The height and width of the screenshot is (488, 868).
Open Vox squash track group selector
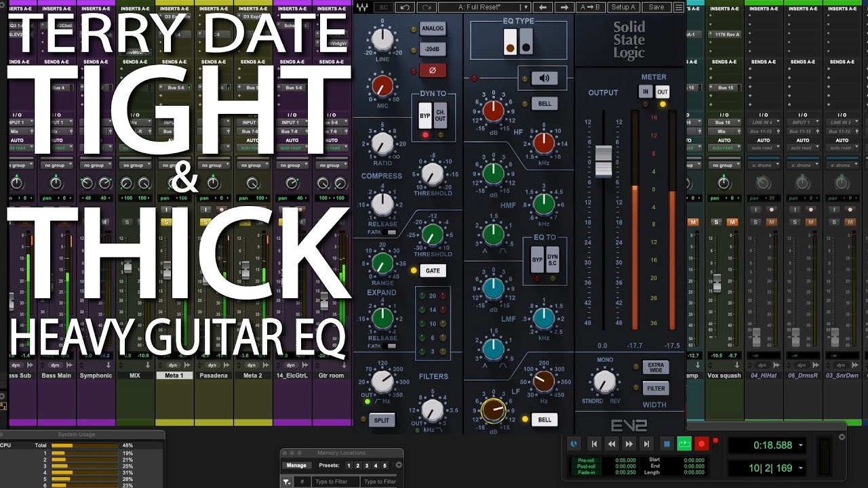pos(725,165)
